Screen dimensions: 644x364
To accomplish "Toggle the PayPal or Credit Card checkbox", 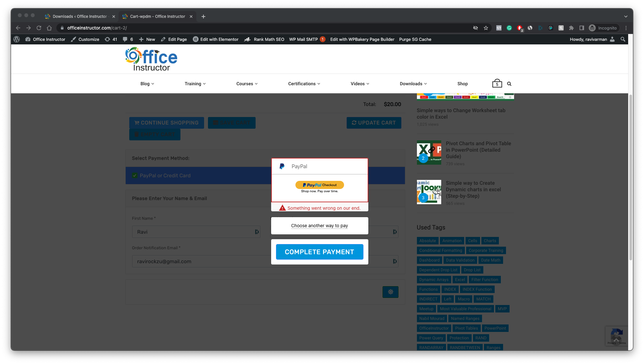I will pyautogui.click(x=134, y=175).
